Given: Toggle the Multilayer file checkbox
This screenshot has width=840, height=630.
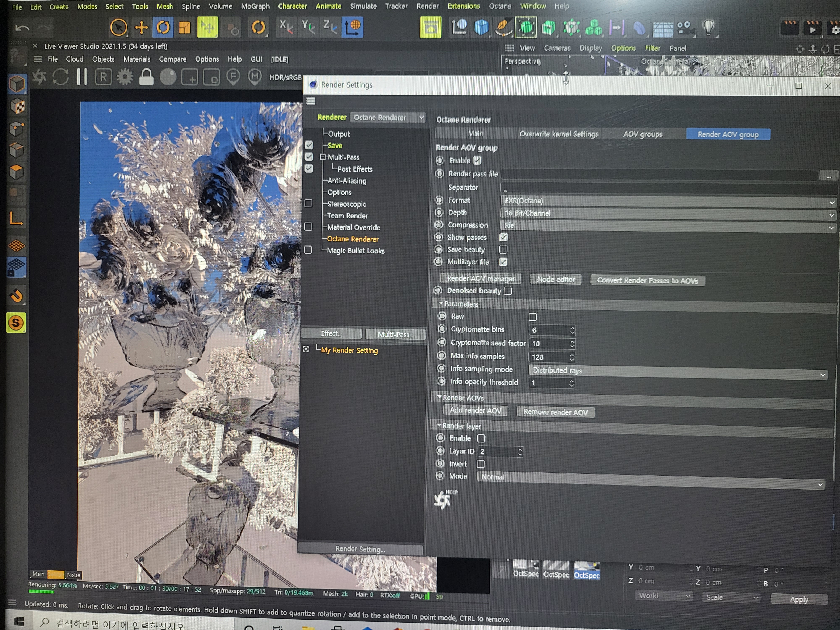Looking at the screenshot, I should 503,262.
